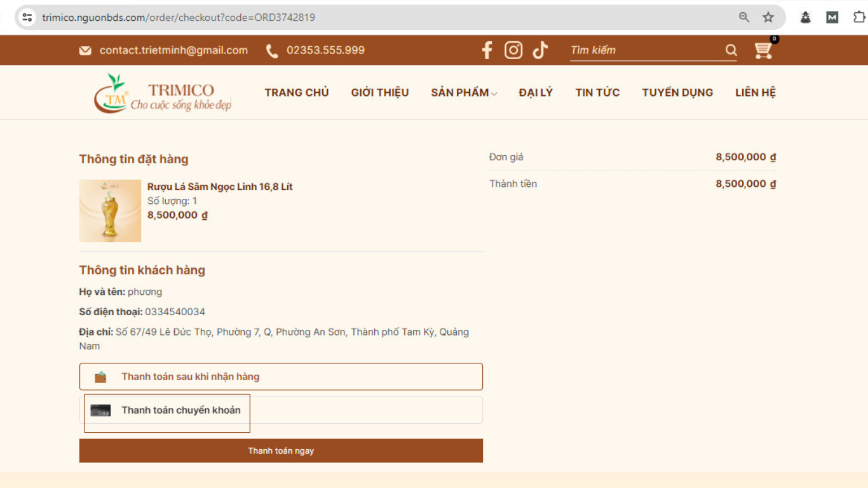Click the Gmail icon near the toolbar
The width and height of the screenshot is (868, 488).
(x=832, y=17)
